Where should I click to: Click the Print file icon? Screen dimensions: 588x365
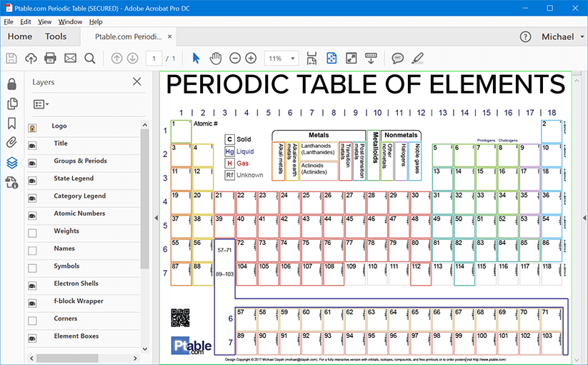pyautogui.click(x=50, y=59)
